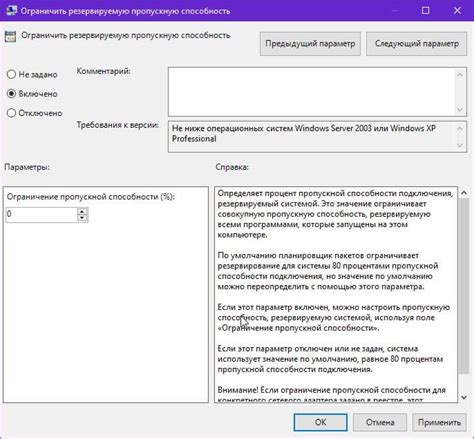Click the 'Отмена' button

coord(380,422)
